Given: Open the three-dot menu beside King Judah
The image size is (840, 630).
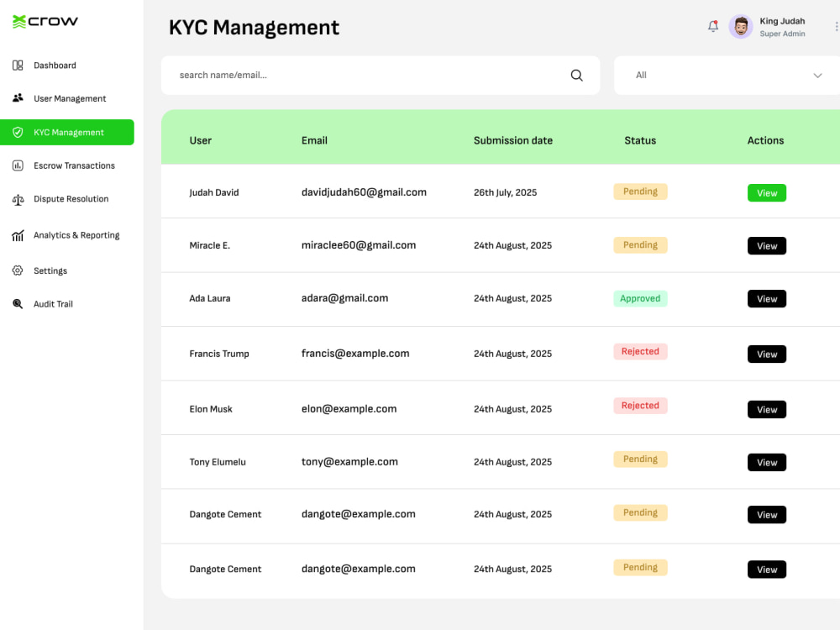Looking at the screenshot, I should [837, 26].
